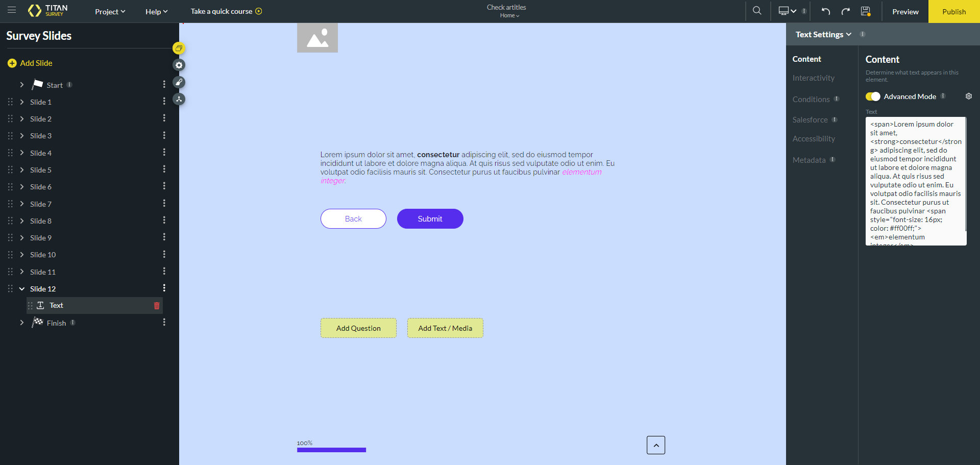Viewport: 980px width, 465px height.
Task: Click the purple progress bar
Action: (x=331, y=450)
